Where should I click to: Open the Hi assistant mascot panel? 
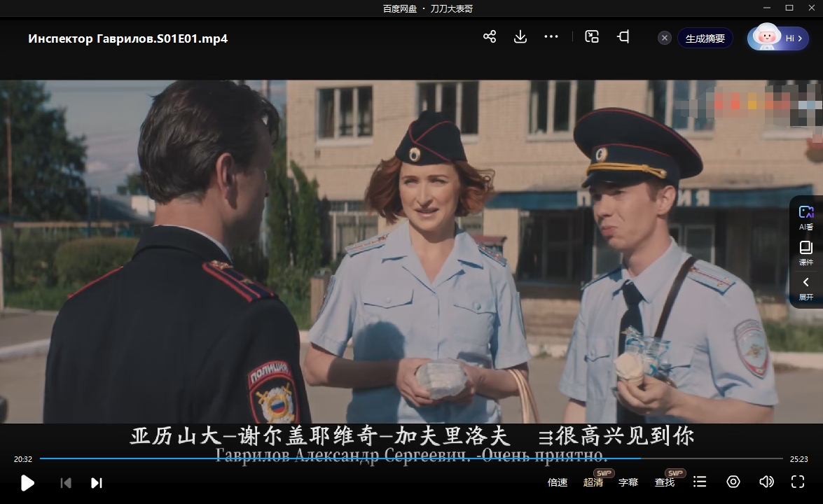coord(777,38)
